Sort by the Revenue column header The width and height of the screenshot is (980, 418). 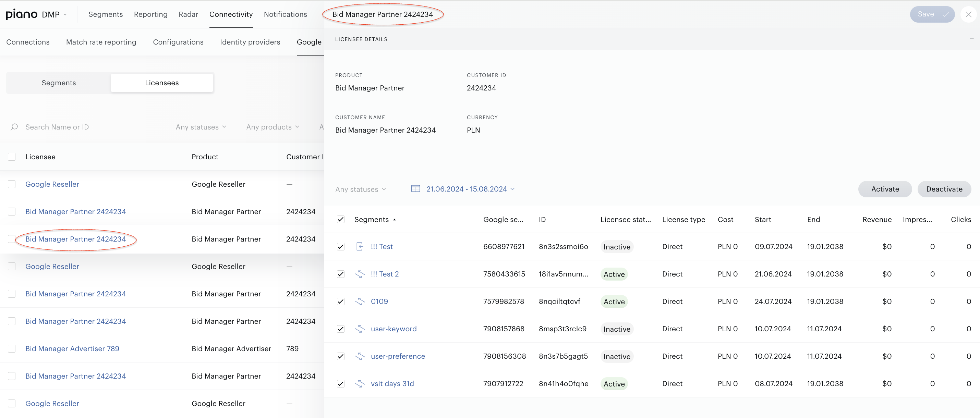pos(877,220)
